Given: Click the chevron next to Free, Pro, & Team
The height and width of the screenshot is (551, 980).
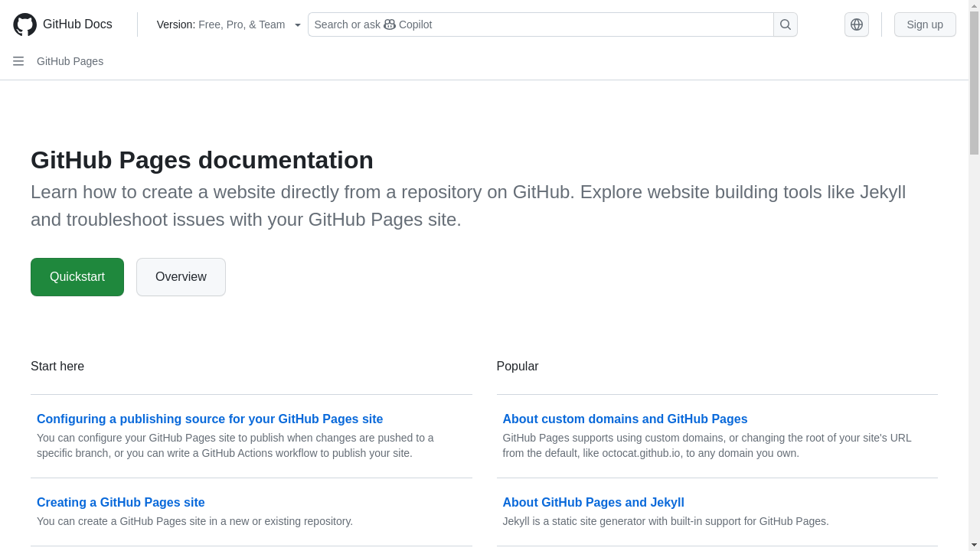Looking at the screenshot, I should 297,24.
